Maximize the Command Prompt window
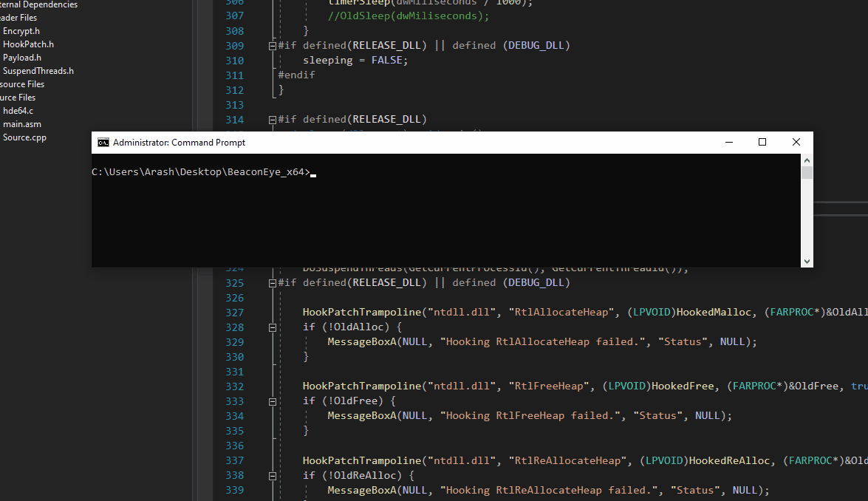The image size is (868, 501). pyautogui.click(x=762, y=143)
